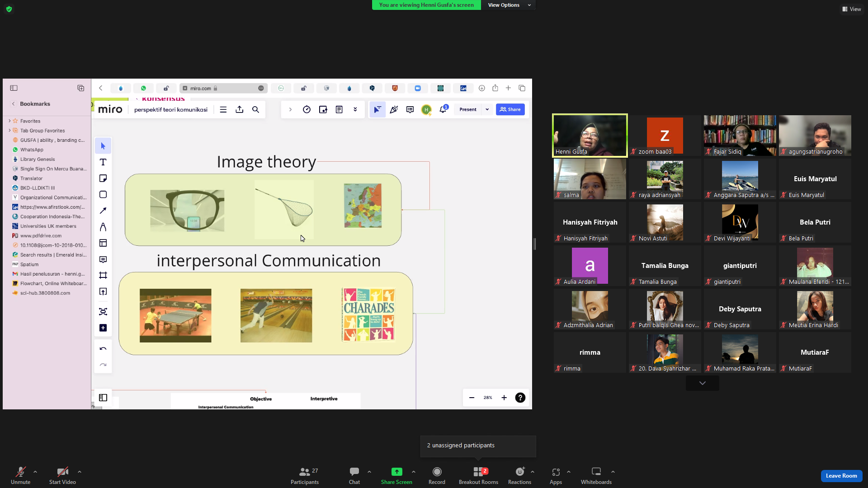Viewport: 868px width, 488px height.
Task: Open the Miro frames panel icon
Action: point(103,398)
